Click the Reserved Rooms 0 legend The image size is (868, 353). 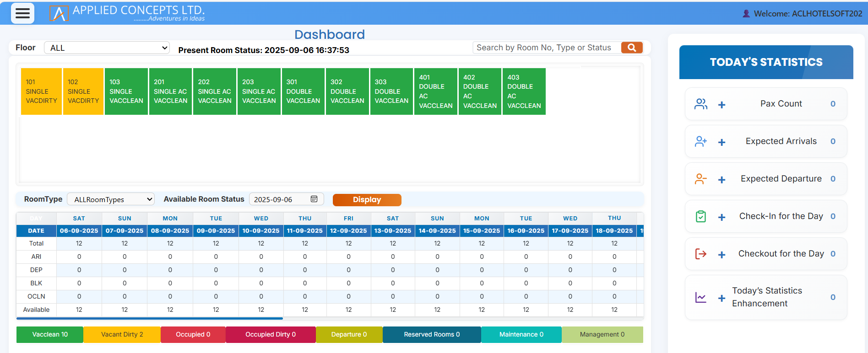(x=431, y=335)
